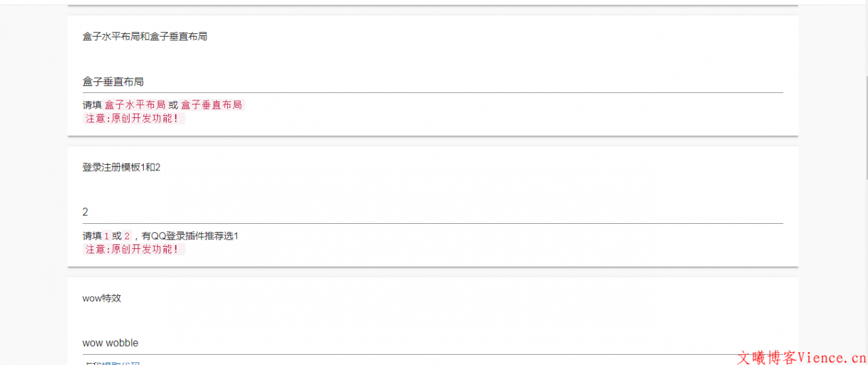Screen dimensions: 868x365
Task: Click the wow特效 heading label
Action: pyautogui.click(x=102, y=299)
